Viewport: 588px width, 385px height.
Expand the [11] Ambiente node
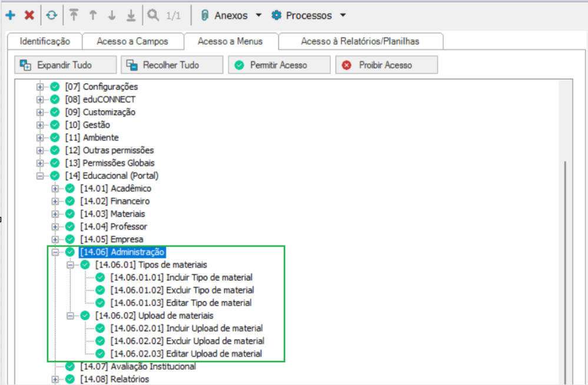pos(40,138)
